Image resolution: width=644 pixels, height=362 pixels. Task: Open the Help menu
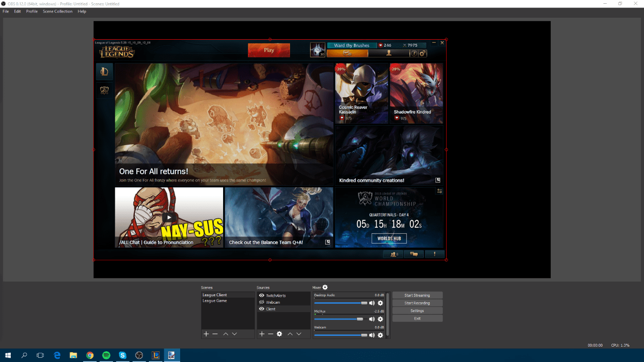point(82,11)
